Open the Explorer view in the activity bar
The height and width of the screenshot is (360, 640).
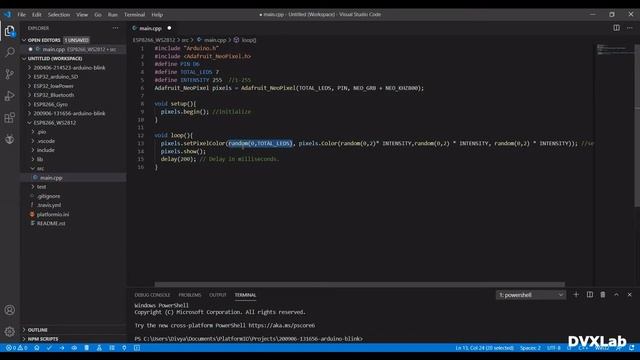pos(10,31)
